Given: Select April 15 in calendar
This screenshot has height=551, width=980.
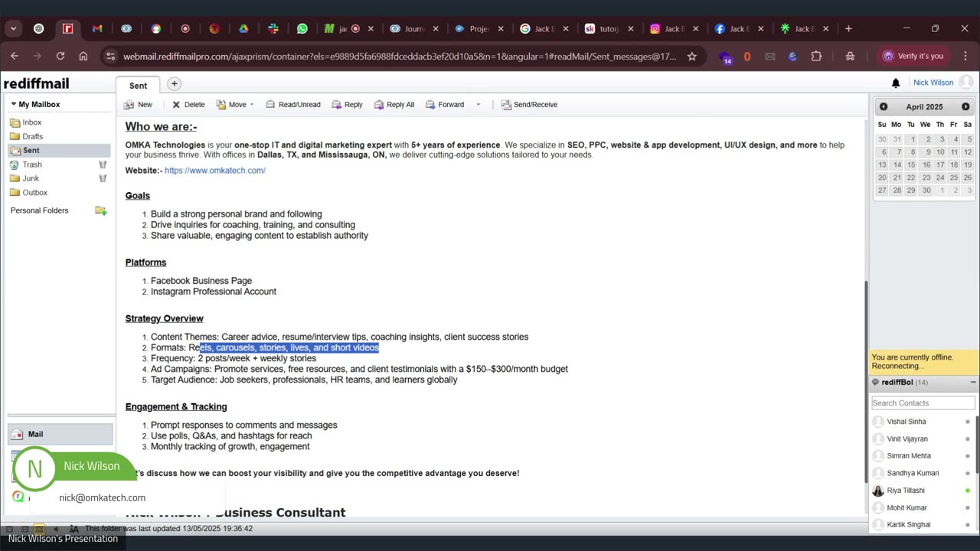Looking at the screenshot, I should click(x=911, y=165).
